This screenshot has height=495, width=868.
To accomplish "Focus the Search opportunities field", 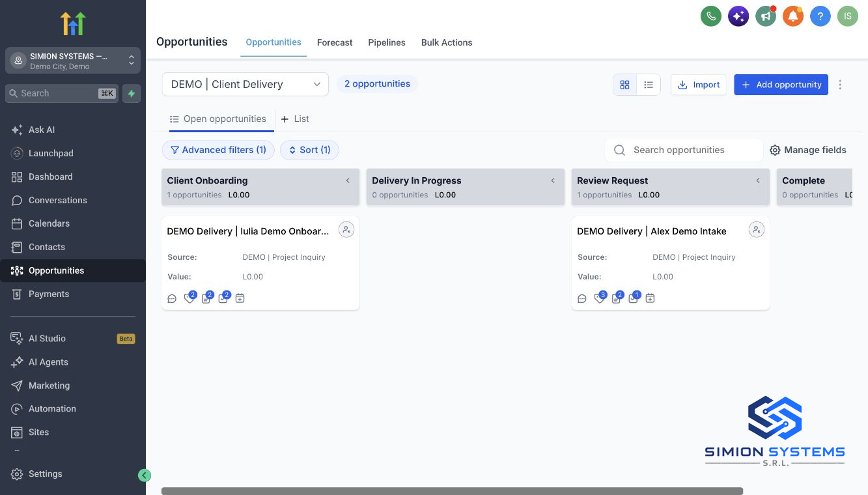I will pos(684,150).
